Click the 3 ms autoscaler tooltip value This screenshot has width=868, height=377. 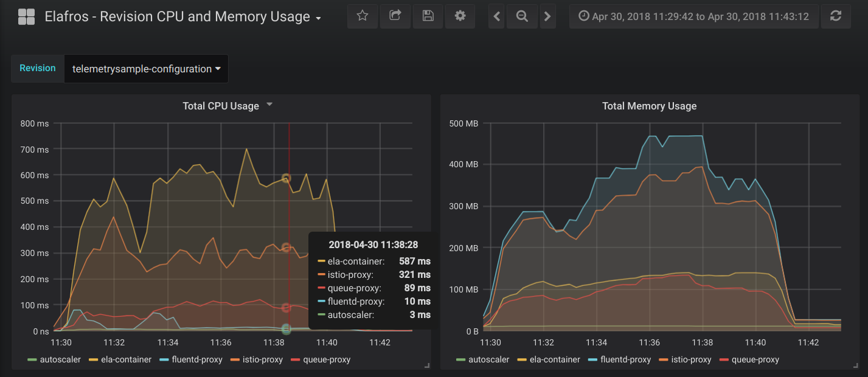[x=420, y=314]
